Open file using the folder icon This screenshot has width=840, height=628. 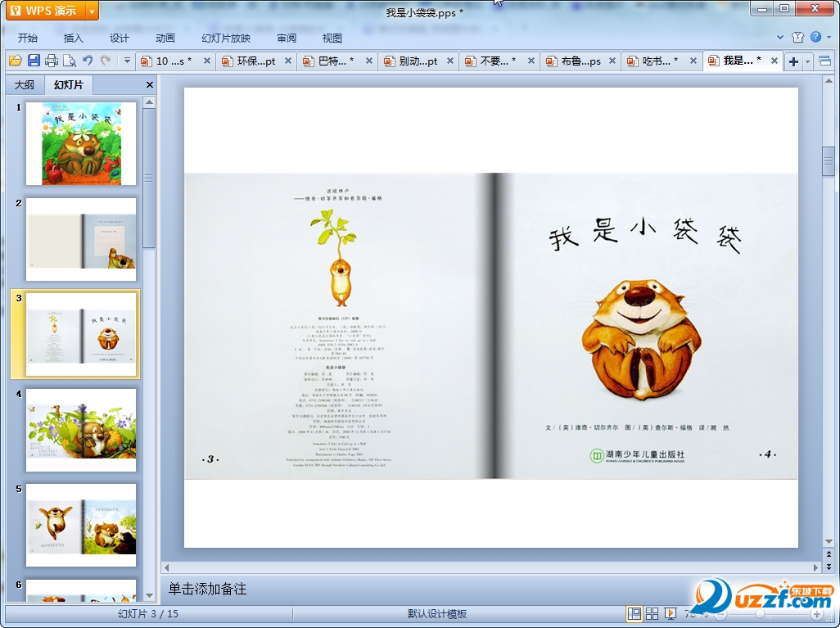15,61
